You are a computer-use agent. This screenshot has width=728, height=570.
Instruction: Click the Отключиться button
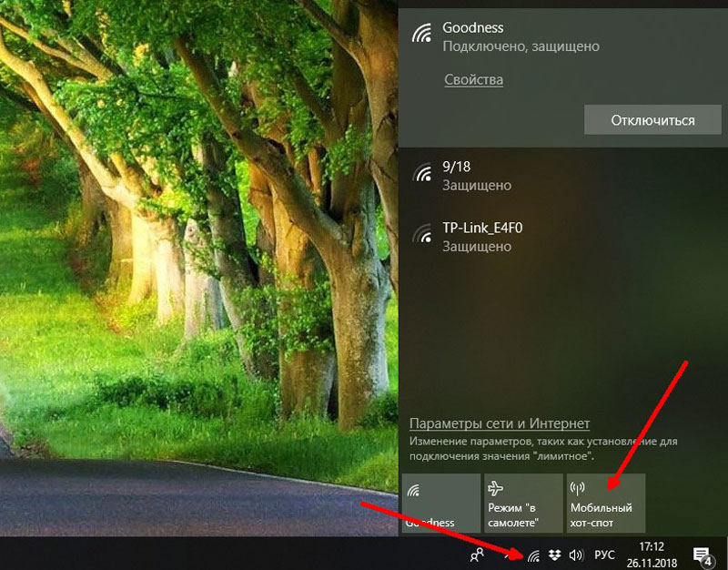click(652, 120)
